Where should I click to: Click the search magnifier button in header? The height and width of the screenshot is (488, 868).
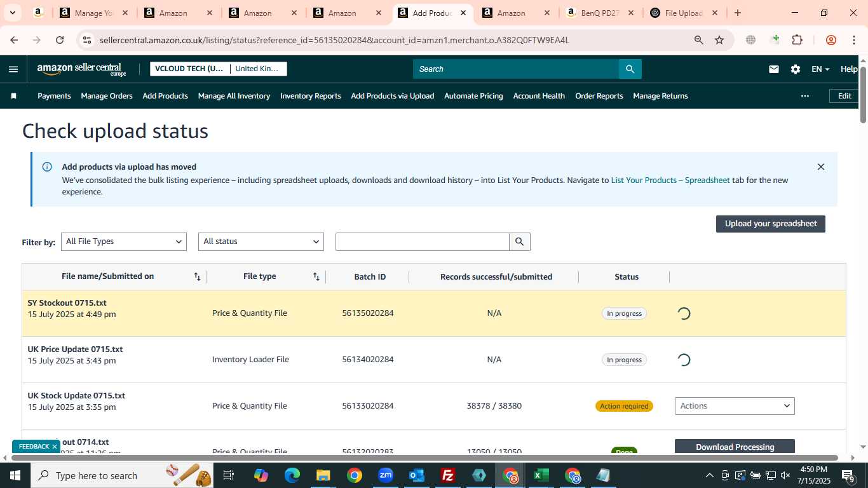(630, 69)
